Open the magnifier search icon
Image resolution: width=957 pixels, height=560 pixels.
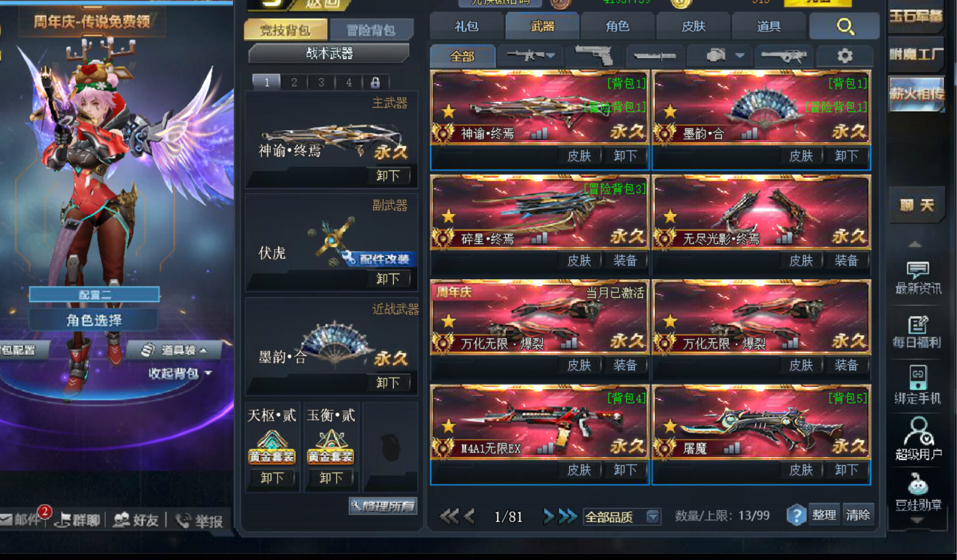(845, 26)
